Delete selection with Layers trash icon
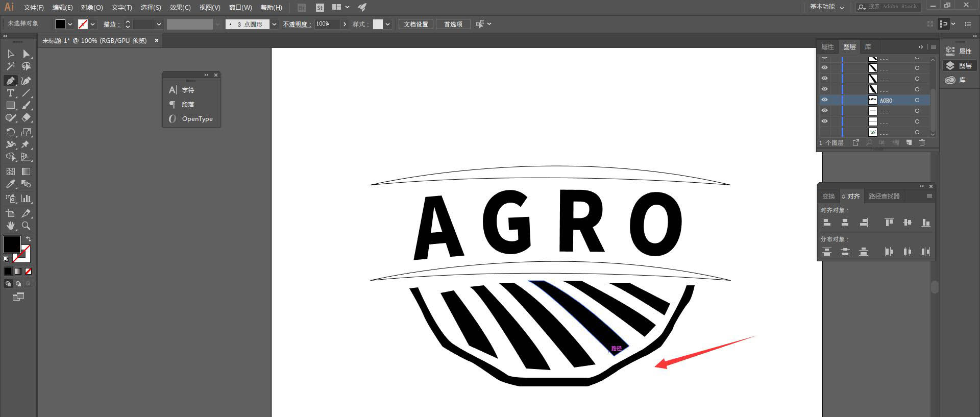The width and height of the screenshot is (980, 417). point(922,143)
